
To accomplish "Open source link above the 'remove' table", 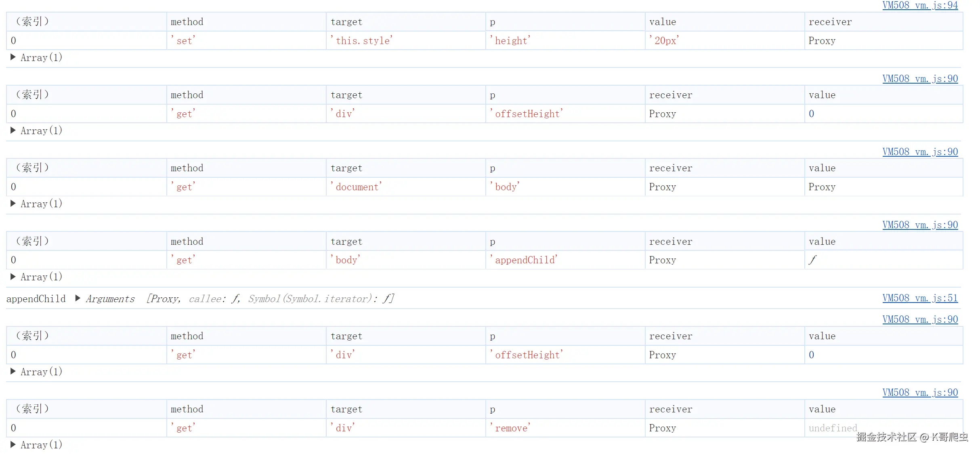I will pyautogui.click(x=920, y=393).
